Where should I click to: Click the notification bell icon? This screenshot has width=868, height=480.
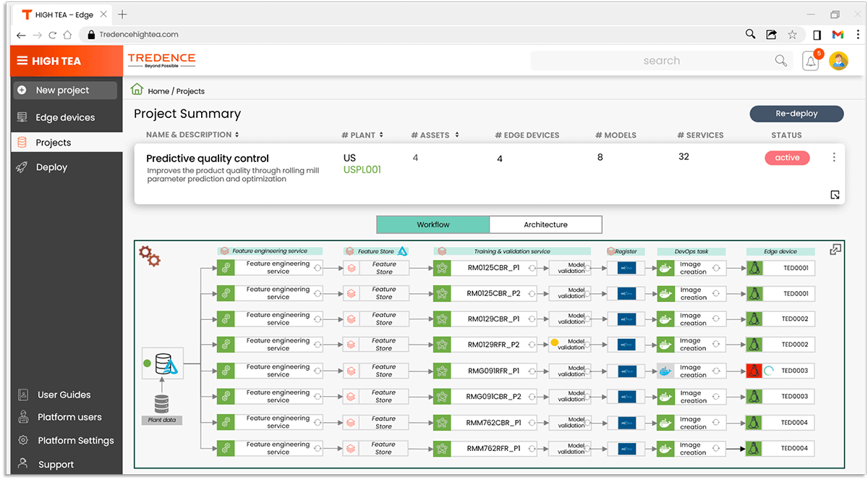pyautogui.click(x=811, y=62)
